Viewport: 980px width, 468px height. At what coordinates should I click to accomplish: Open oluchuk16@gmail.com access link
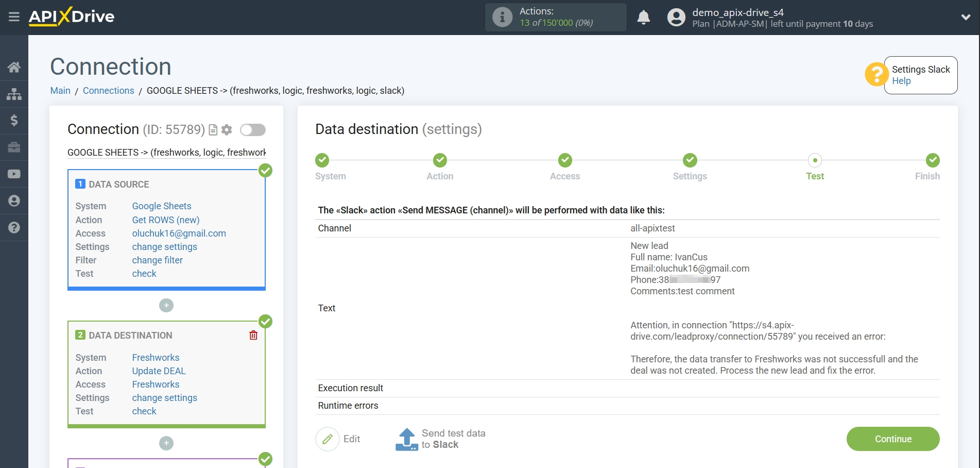179,233
